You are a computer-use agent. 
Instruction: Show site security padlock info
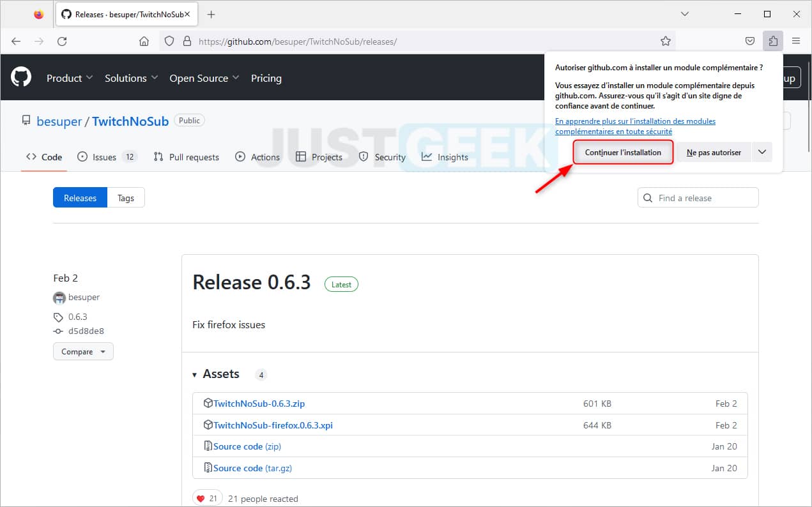click(x=187, y=42)
